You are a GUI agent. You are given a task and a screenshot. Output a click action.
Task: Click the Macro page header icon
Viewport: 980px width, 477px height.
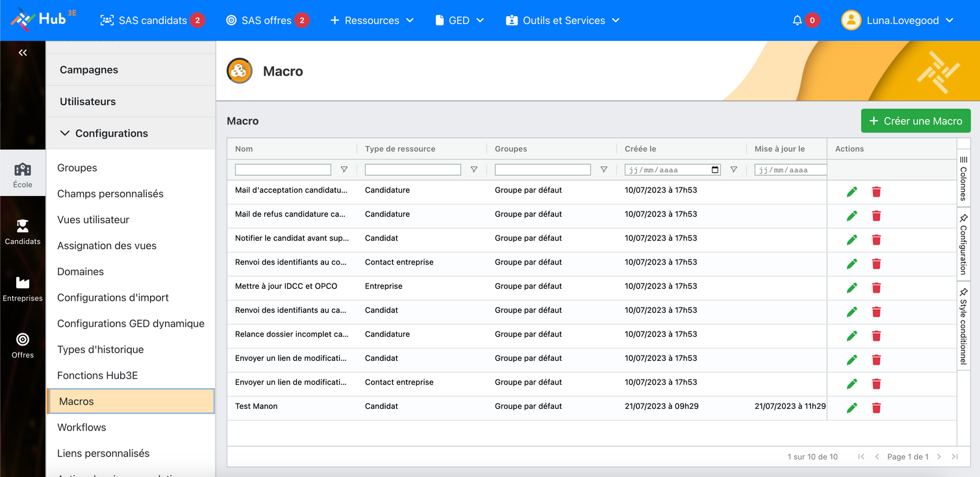point(240,71)
